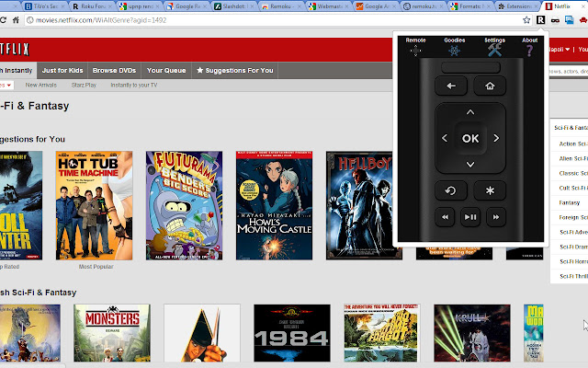Switch to the Remoku browser tab

pos(282,6)
